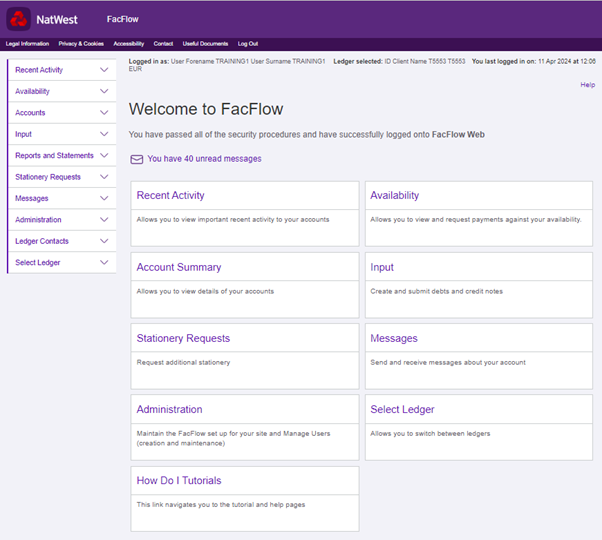Viewport: 602px width, 540px height.
Task: Open Stationery Requests in the sidebar
Action: pos(48,177)
